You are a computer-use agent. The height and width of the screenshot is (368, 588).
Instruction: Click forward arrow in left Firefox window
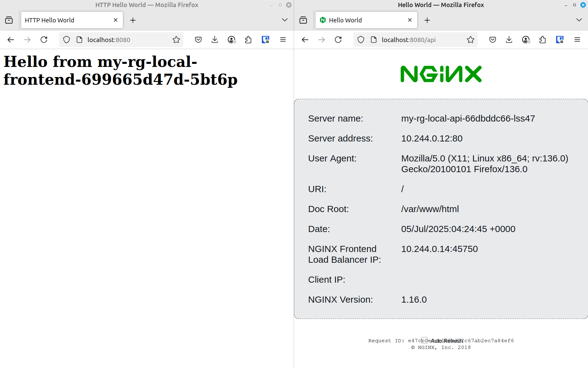point(27,40)
